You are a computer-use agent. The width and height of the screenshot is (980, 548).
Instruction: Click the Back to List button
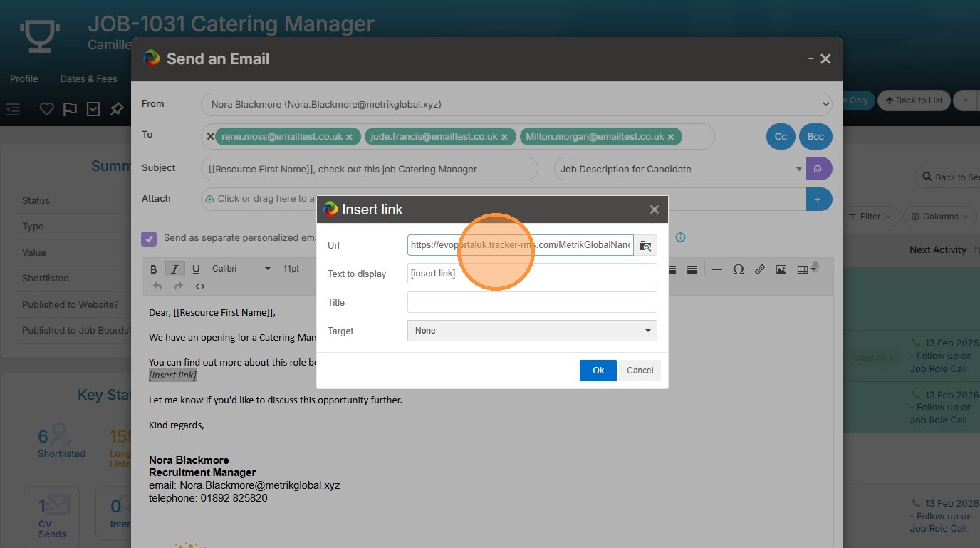914,100
